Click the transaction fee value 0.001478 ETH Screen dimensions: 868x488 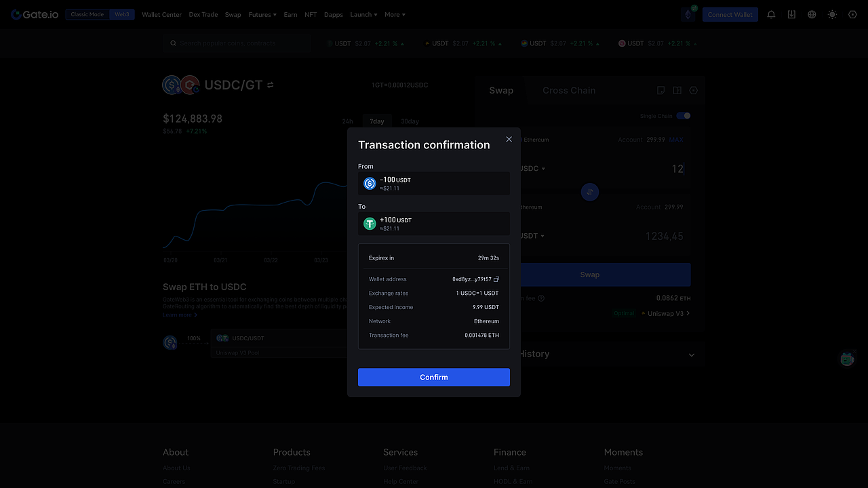click(x=482, y=335)
